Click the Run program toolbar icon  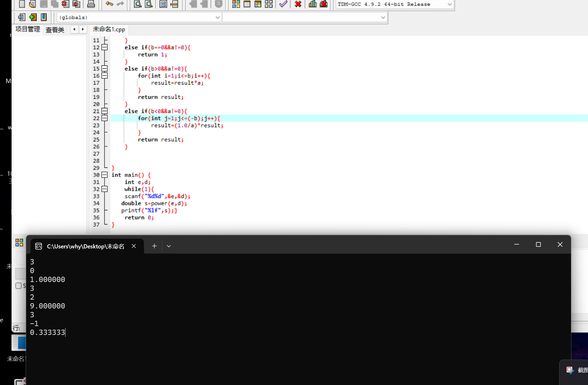pyautogui.click(x=247, y=4)
